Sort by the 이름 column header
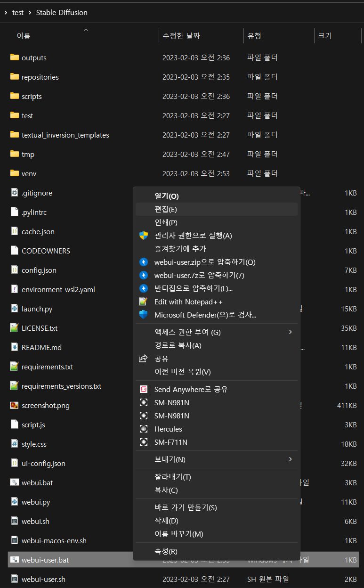The height and width of the screenshot is (588, 364). click(x=24, y=36)
